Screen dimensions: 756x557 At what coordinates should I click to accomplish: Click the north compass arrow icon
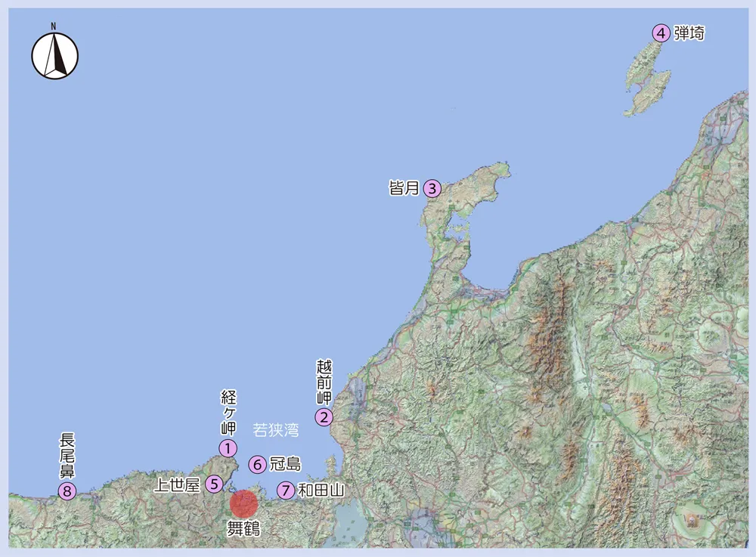pos(55,52)
